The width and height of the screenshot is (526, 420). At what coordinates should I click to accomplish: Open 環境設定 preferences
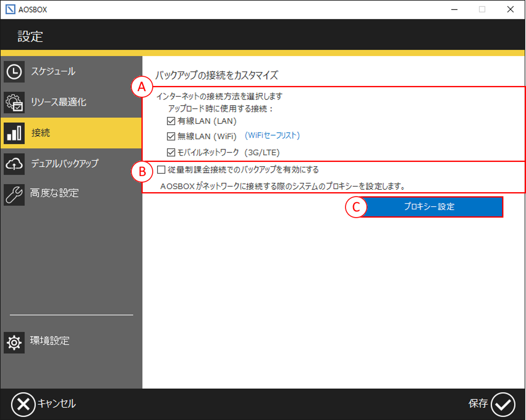pyautogui.click(x=50, y=341)
